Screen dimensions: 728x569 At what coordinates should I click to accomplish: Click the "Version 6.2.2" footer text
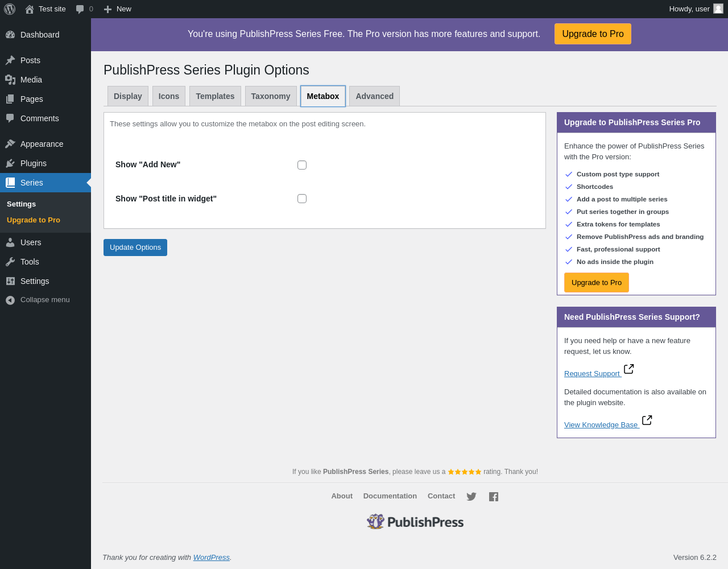[695, 558]
